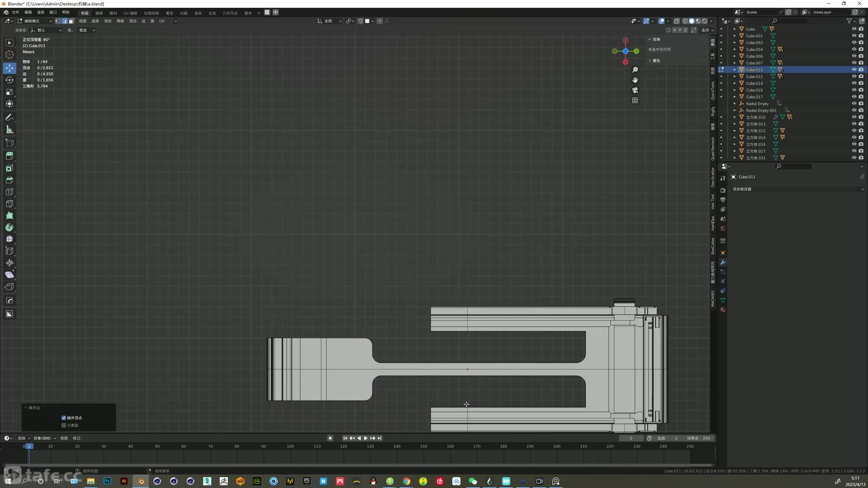Open the outliner filter dropdown
The width and height of the screenshot is (868, 488).
851,21
